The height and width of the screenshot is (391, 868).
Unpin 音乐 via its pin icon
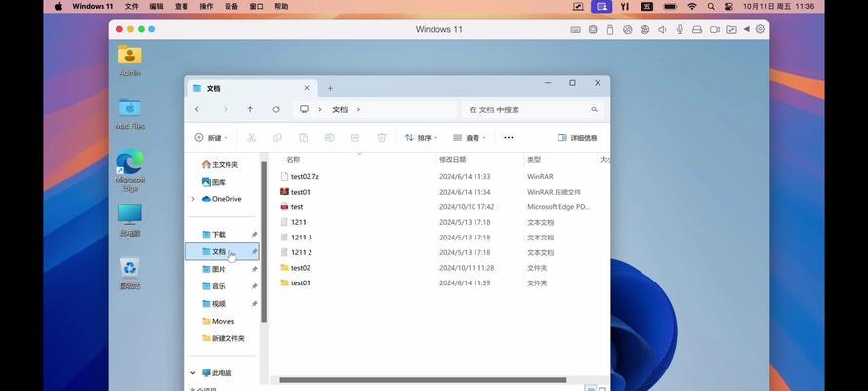coord(254,286)
